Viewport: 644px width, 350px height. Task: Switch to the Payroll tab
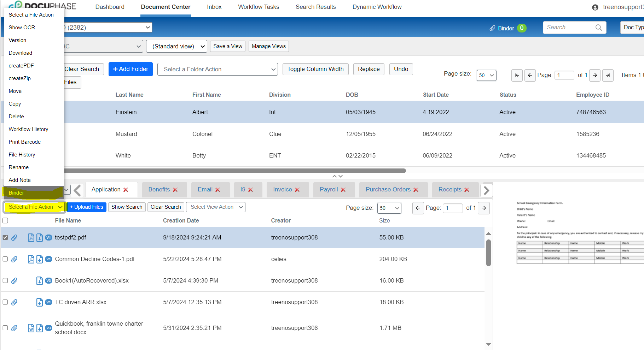pyautogui.click(x=329, y=190)
